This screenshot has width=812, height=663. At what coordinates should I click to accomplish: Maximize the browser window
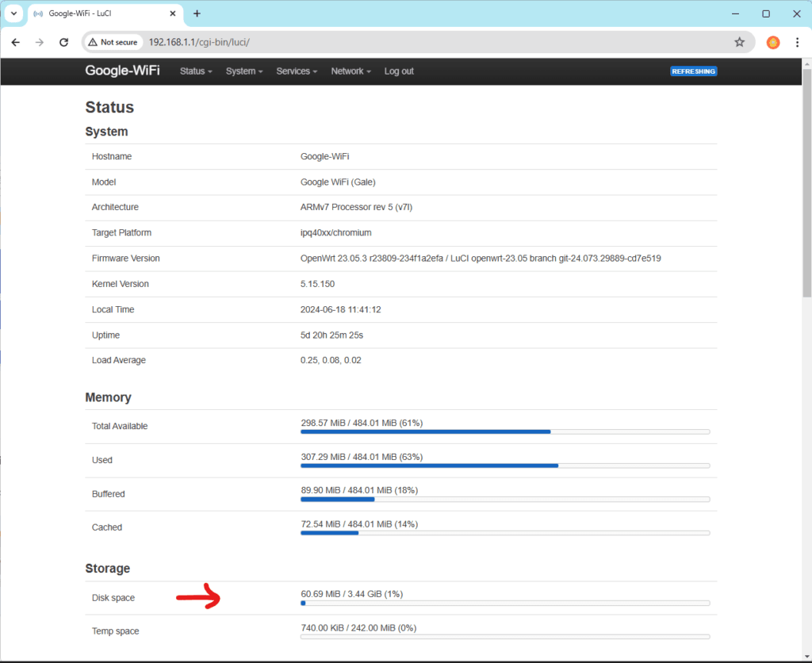[x=766, y=14]
